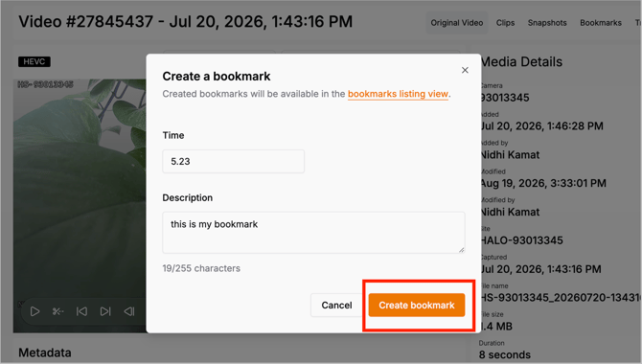
Task: Select the 8 seconds duration value
Action: tap(504, 354)
